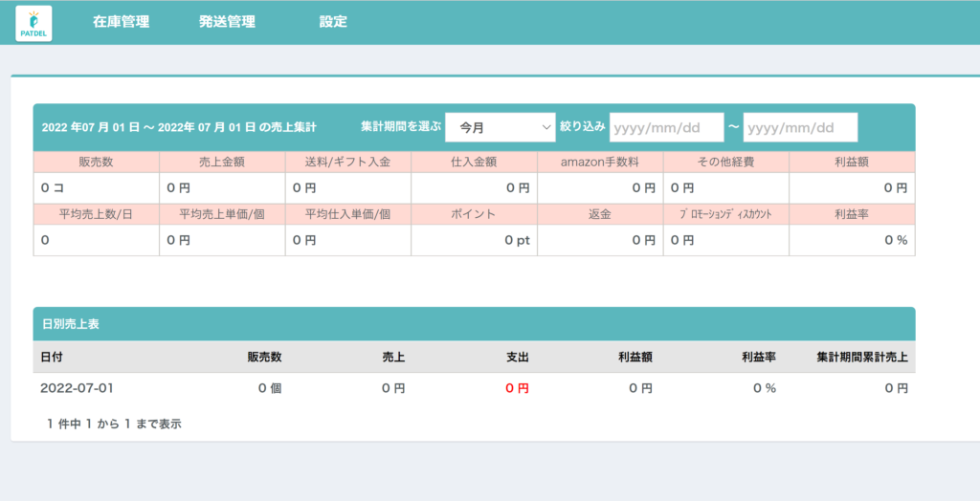Click the red 0 円 expense value
This screenshot has width=980, height=501.
point(517,388)
